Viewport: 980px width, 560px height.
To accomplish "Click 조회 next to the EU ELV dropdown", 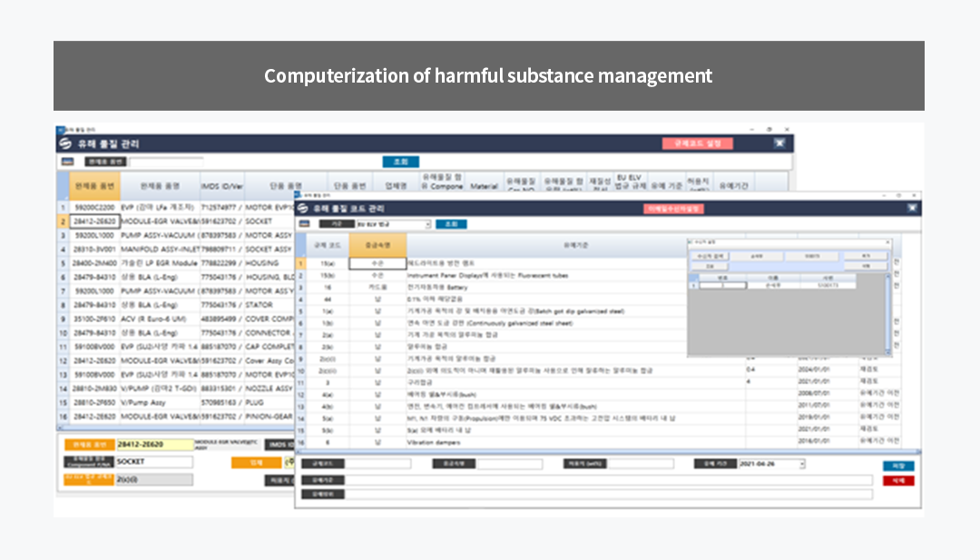I will [451, 224].
